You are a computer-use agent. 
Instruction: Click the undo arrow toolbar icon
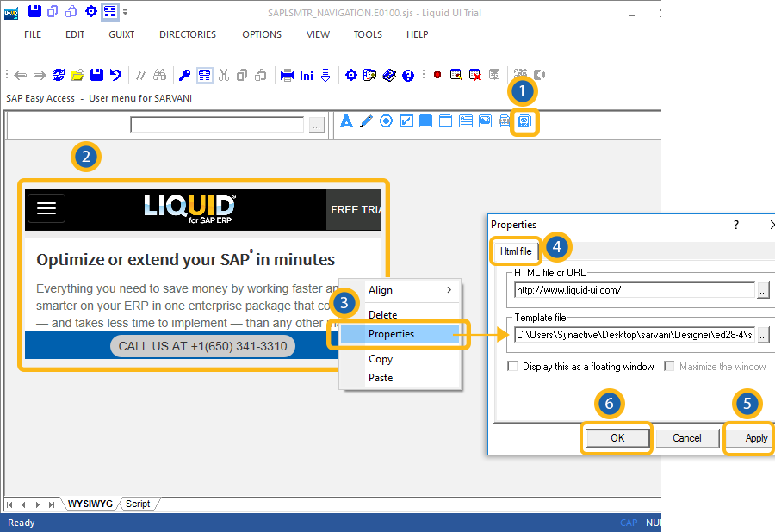[x=115, y=75]
